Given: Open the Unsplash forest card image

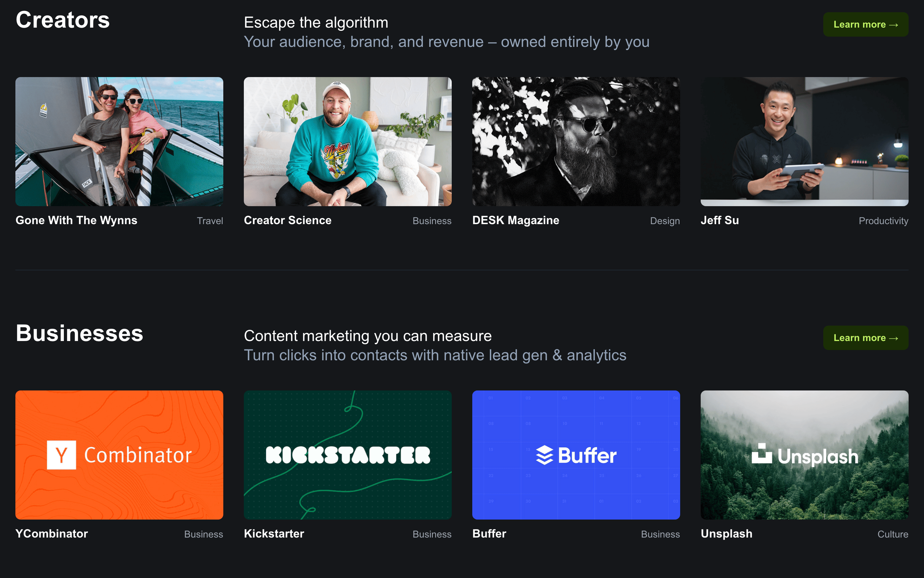Looking at the screenshot, I should pyautogui.click(x=804, y=455).
